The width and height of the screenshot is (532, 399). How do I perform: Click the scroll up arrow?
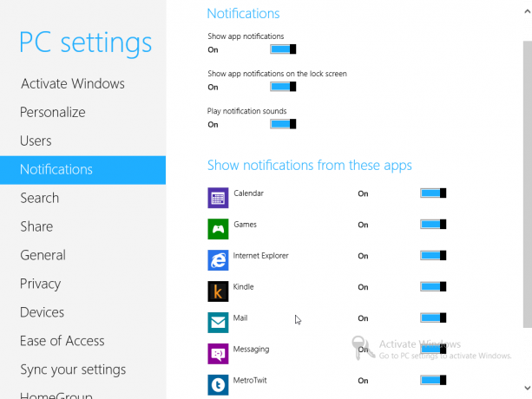pos(528,11)
